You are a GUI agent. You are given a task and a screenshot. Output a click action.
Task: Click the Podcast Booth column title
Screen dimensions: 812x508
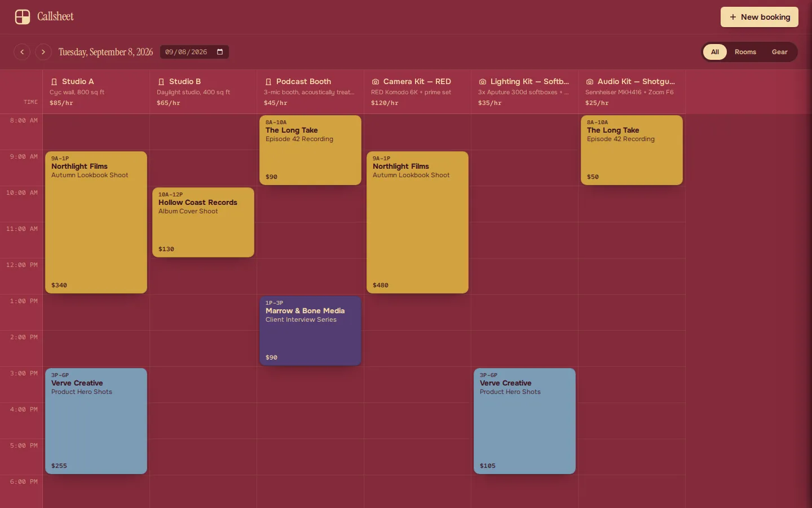pos(303,82)
